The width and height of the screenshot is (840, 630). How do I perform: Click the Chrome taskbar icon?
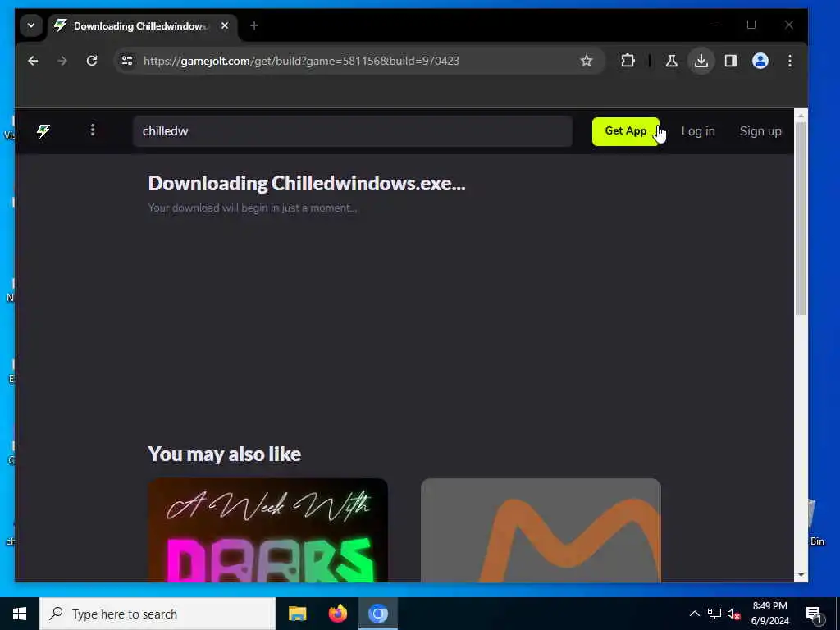pos(377,614)
